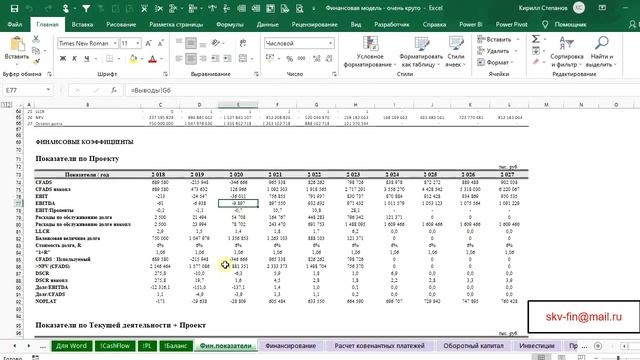
Task: Switch to the Power Pivot ribbon tab
Action: click(x=511, y=24)
